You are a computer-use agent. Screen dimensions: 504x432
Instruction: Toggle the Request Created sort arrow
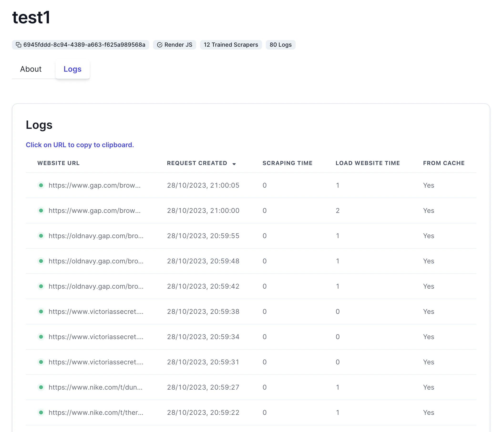point(234,164)
